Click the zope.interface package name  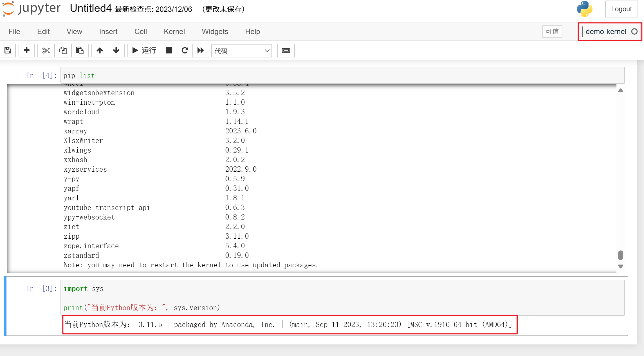[x=91, y=246]
